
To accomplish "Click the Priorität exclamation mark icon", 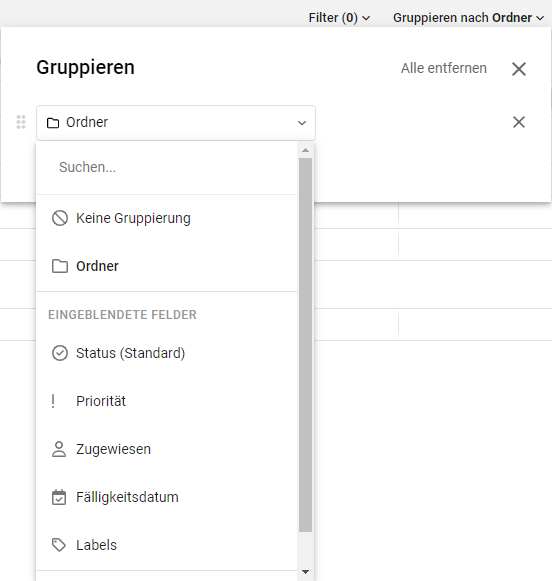I will pos(53,401).
